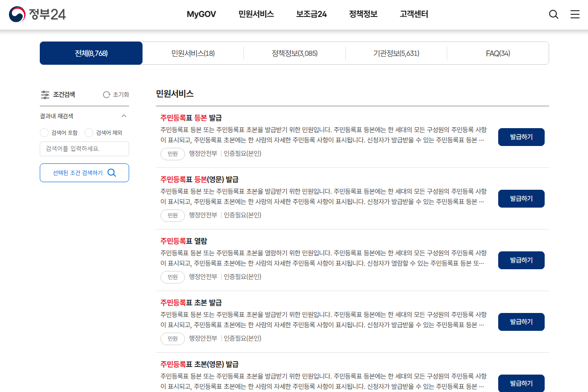Click the 선택된 조건 검색하기 button
This screenshot has height=392, width=588.
tap(84, 173)
